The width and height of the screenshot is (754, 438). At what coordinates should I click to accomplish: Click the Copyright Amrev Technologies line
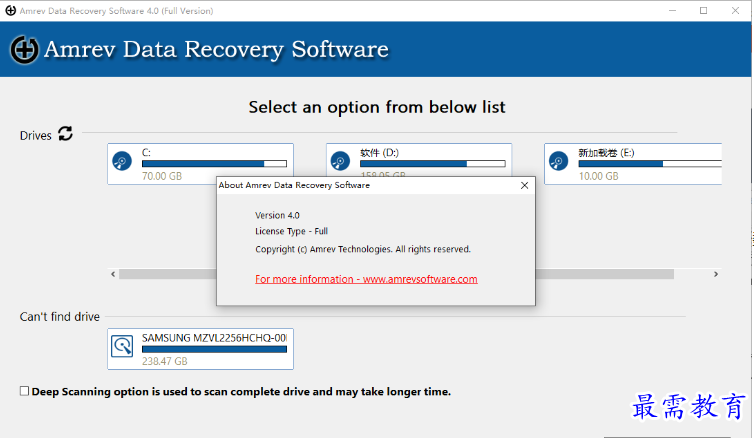[x=363, y=249]
